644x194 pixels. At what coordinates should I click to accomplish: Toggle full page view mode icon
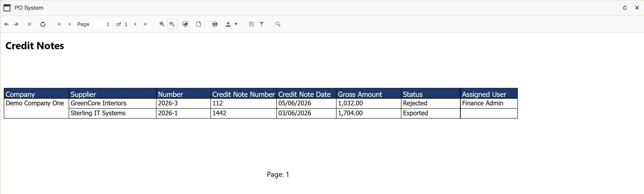(185, 24)
